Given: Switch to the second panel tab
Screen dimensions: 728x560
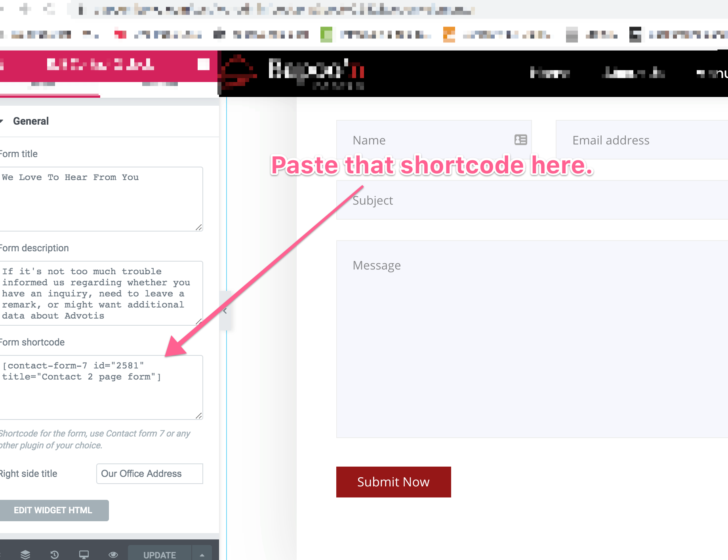Looking at the screenshot, I should pos(160,85).
